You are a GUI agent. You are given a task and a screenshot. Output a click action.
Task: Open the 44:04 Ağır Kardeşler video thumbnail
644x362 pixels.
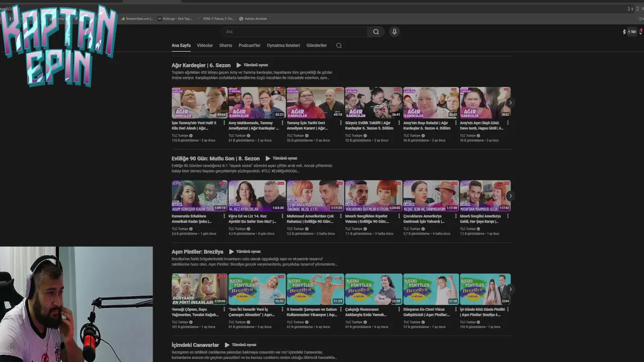tap(199, 103)
